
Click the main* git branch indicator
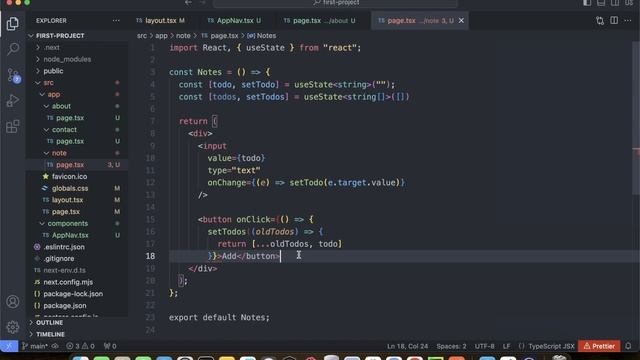click(35, 346)
